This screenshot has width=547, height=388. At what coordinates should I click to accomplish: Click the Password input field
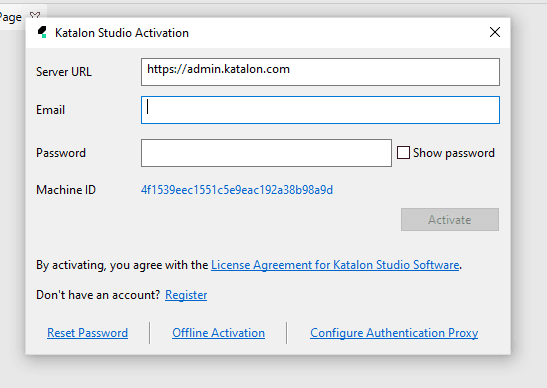pyautogui.click(x=266, y=153)
